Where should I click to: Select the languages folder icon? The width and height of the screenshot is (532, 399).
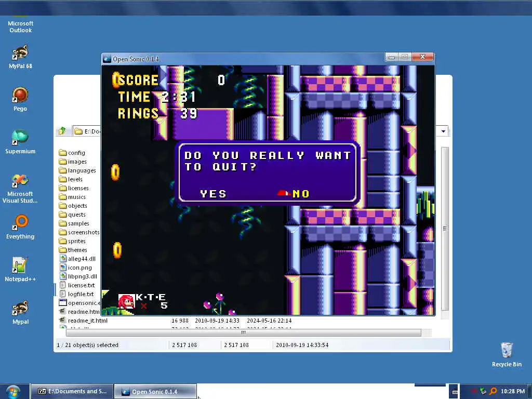click(x=62, y=170)
